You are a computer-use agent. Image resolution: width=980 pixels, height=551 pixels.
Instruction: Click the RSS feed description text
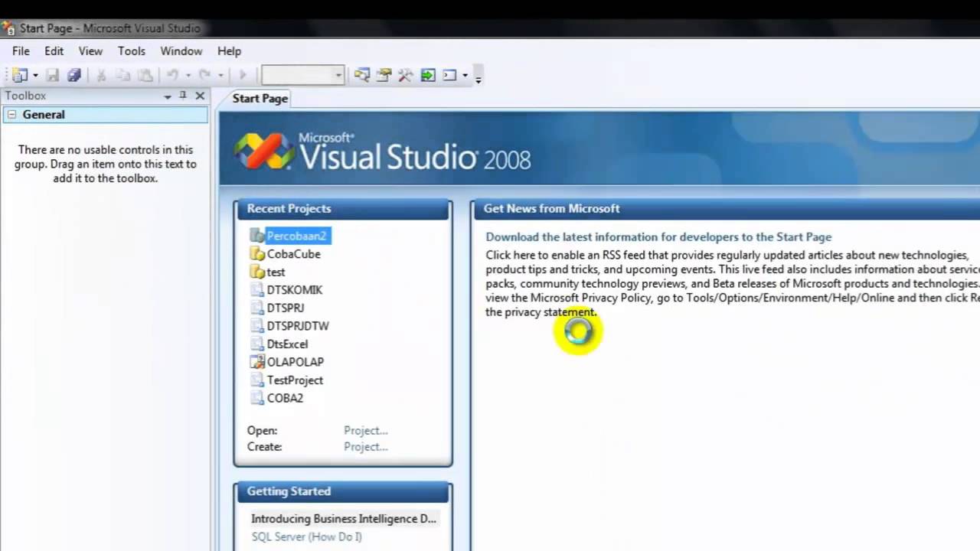[733, 283]
